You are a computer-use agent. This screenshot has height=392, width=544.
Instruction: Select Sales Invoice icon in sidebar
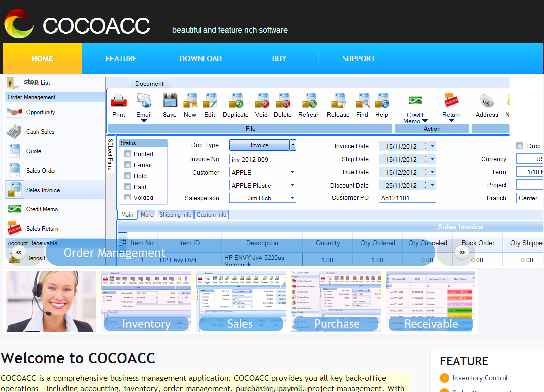14,190
